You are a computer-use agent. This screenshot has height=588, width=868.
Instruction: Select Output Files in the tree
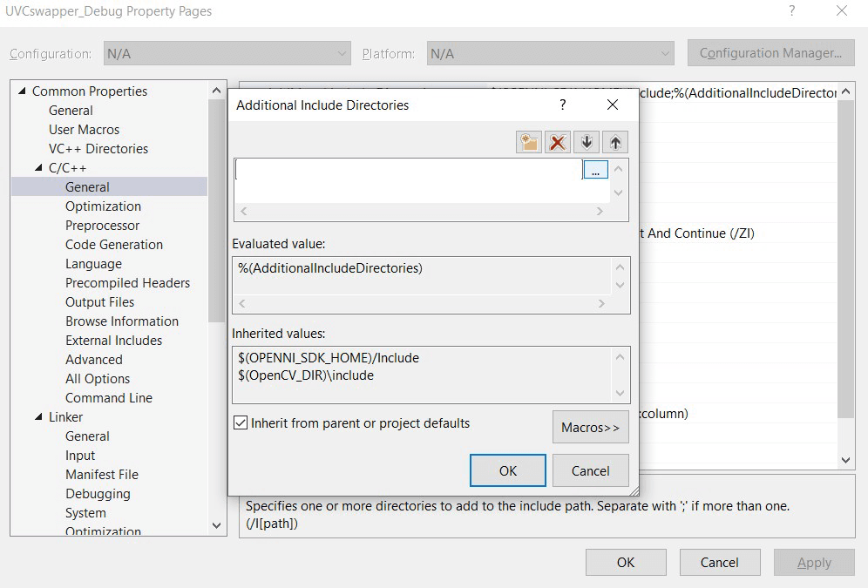point(99,302)
